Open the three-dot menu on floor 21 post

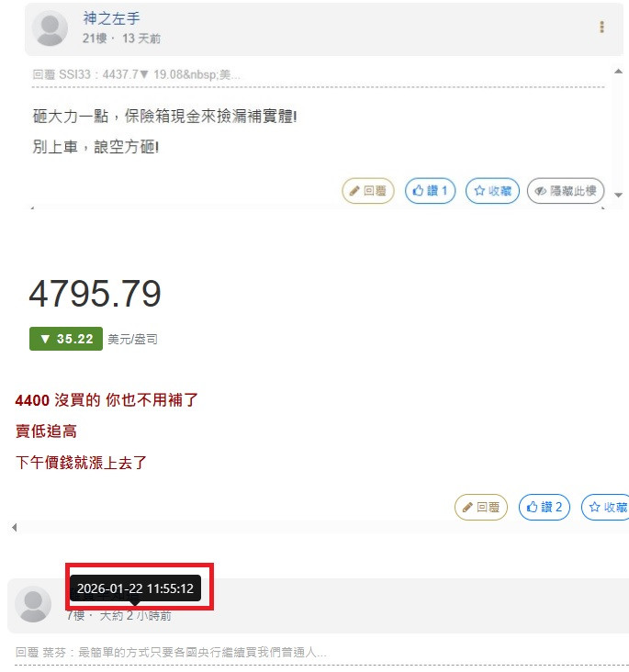pos(602,28)
